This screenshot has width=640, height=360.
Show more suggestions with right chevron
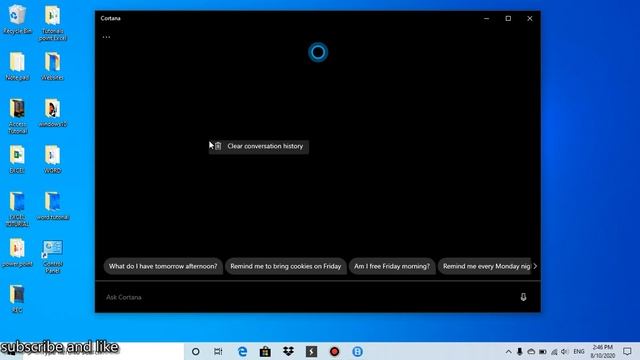tap(536, 266)
